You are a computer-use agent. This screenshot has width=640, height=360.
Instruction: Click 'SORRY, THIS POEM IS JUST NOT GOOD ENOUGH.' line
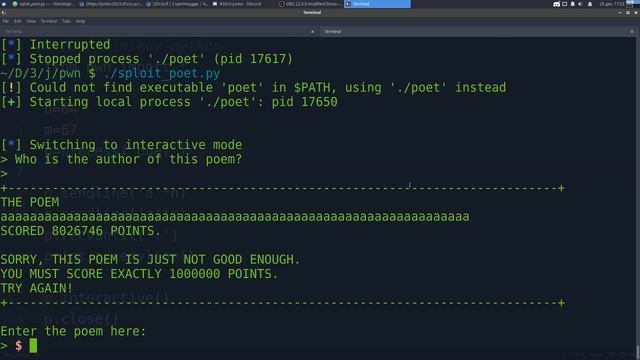coord(150,260)
